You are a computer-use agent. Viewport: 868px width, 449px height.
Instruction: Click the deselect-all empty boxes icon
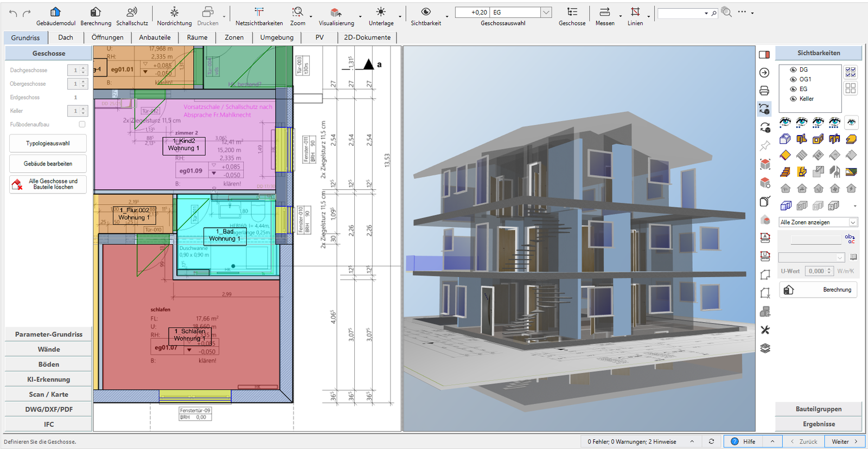(851, 88)
